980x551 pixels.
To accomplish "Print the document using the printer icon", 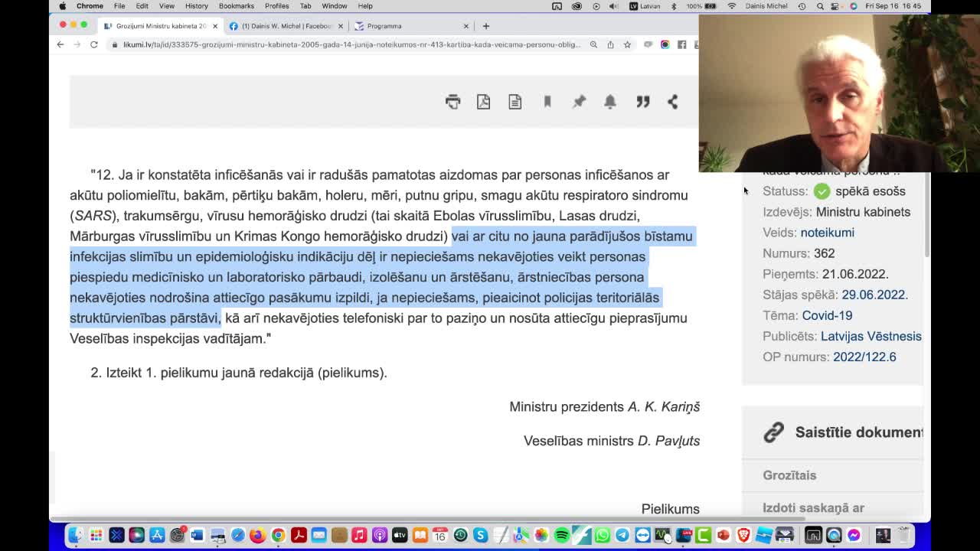I will click(x=453, y=102).
